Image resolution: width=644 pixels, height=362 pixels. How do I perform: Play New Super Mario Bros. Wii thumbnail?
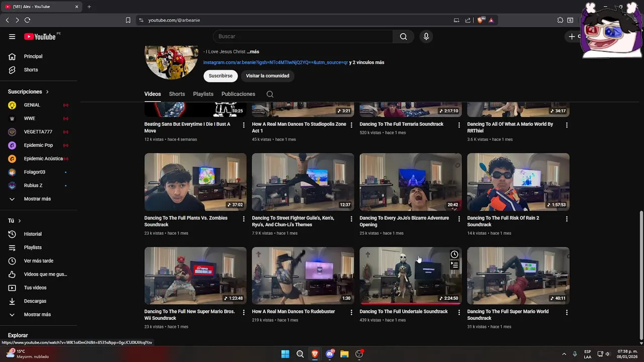coord(195,276)
